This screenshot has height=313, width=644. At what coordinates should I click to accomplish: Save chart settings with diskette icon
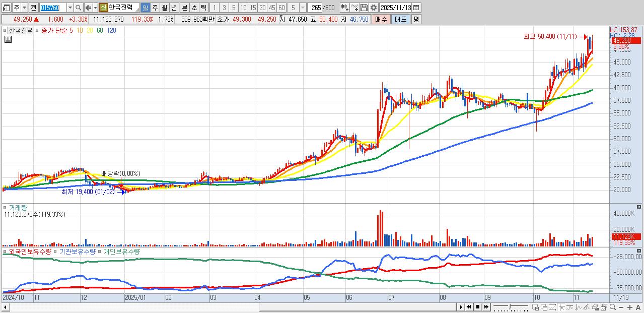click(x=364, y=8)
